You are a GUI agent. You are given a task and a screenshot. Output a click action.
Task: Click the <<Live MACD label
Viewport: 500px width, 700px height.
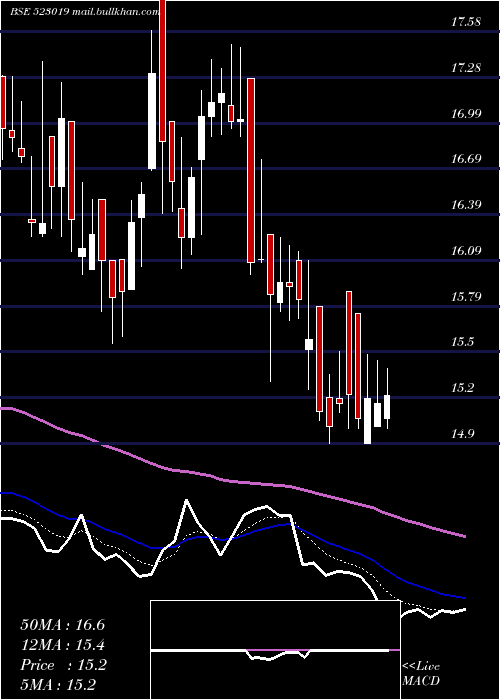421,674
